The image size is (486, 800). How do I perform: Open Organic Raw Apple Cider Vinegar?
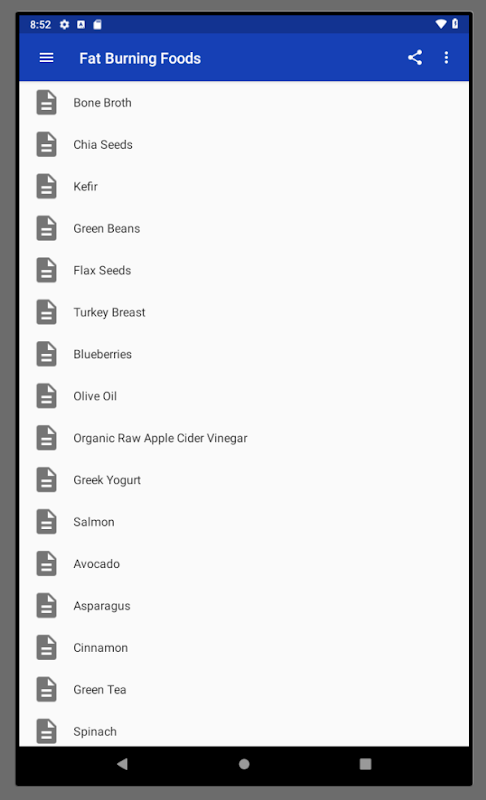tap(244, 438)
